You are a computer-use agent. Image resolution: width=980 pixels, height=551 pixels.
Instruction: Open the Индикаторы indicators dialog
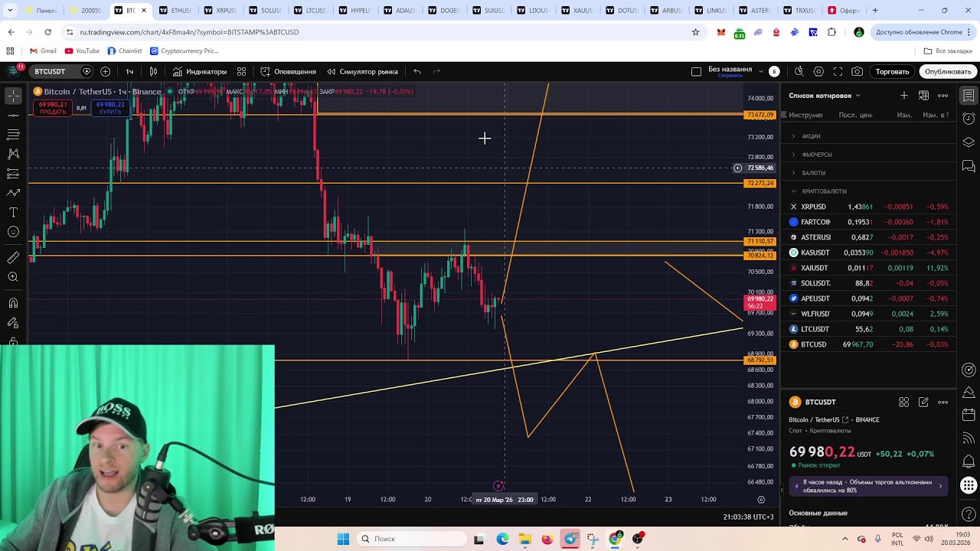pos(200,71)
